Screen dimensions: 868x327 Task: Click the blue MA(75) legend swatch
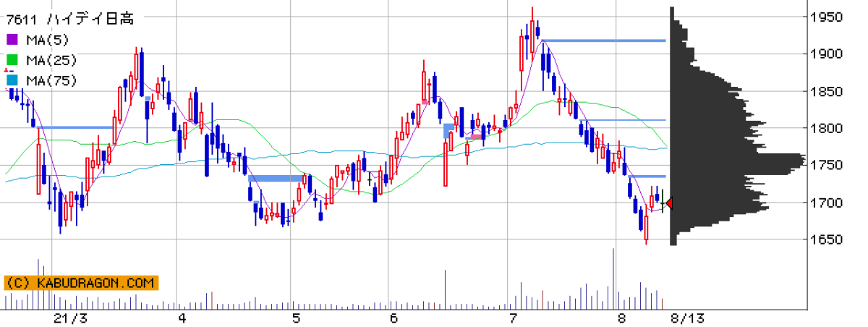tap(12, 80)
